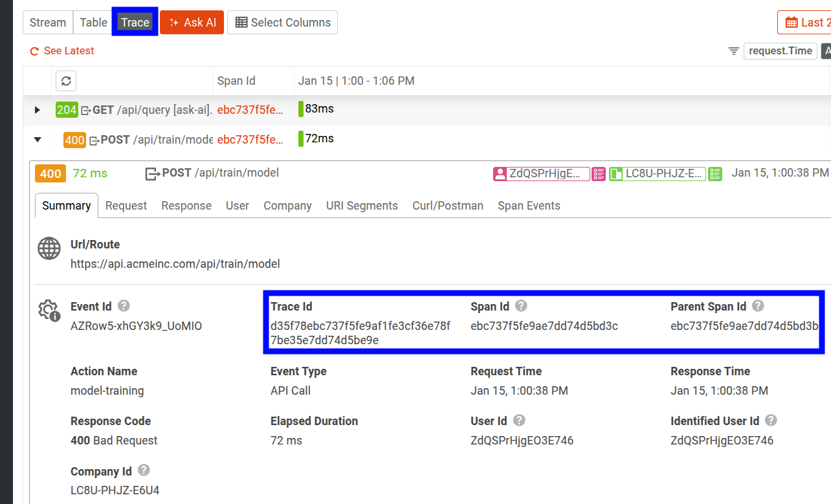Click the gear-info icon next to Event Id

coord(49,311)
